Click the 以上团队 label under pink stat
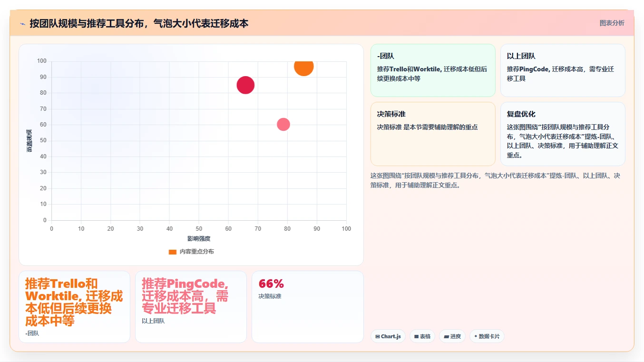Screen dimensions: 644x362 (x=153, y=321)
